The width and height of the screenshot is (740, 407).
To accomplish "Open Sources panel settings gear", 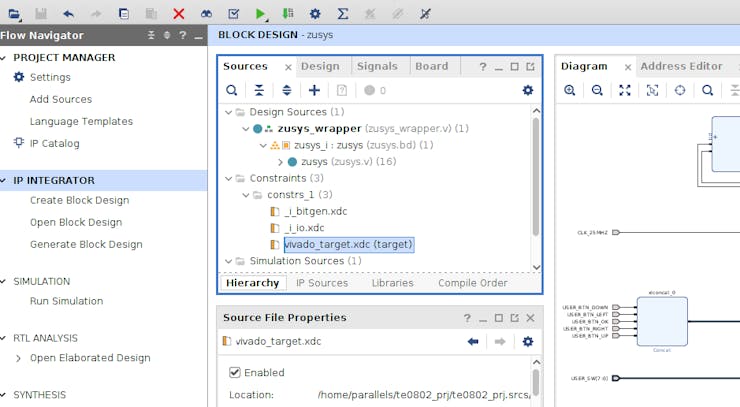I will click(x=528, y=90).
